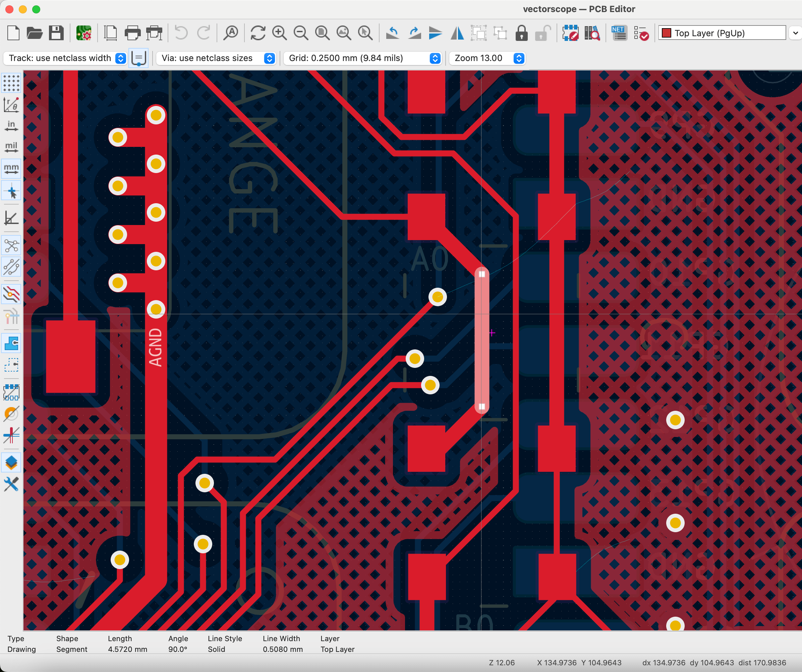802x672 pixels.
Task: Print the board
Action: (x=132, y=33)
